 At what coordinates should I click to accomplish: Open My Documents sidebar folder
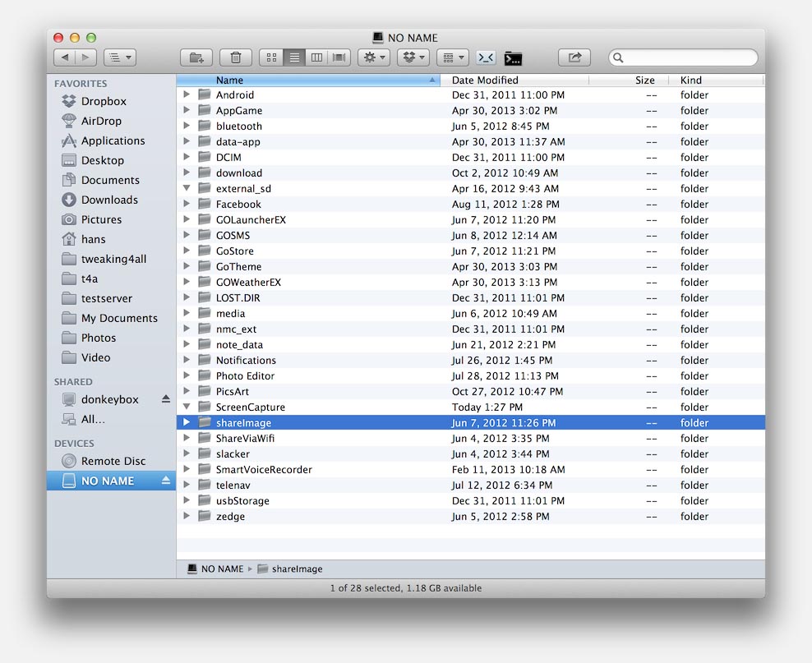pyautogui.click(x=119, y=318)
